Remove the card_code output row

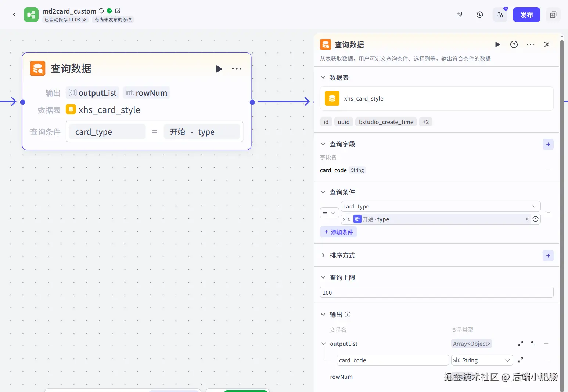[x=546, y=360]
